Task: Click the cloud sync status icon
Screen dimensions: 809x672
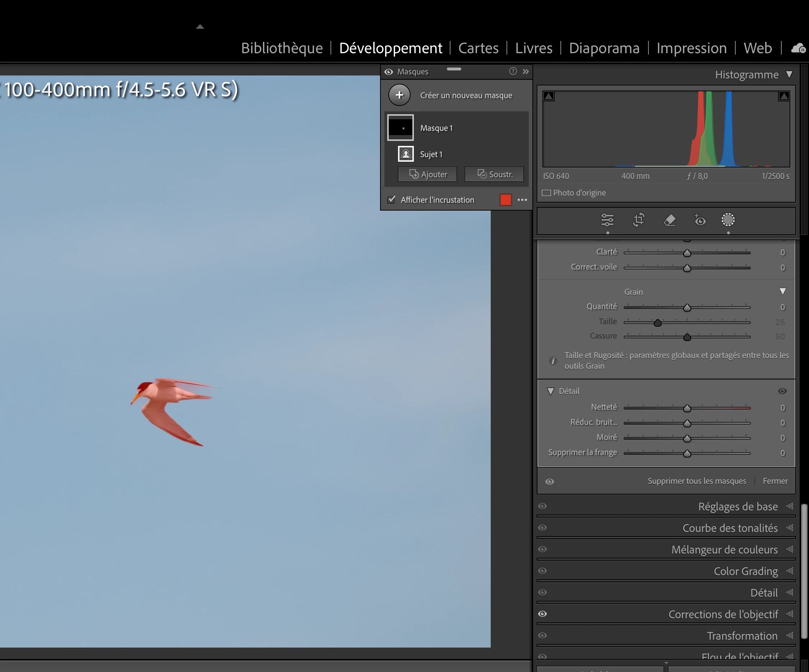Action: (x=798, y=49)
